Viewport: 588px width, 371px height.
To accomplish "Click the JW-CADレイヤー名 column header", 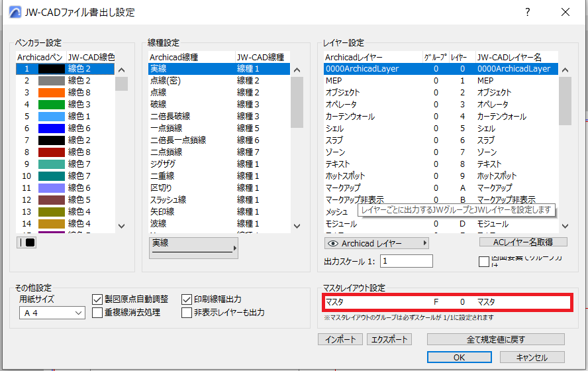I will point(516,57).
